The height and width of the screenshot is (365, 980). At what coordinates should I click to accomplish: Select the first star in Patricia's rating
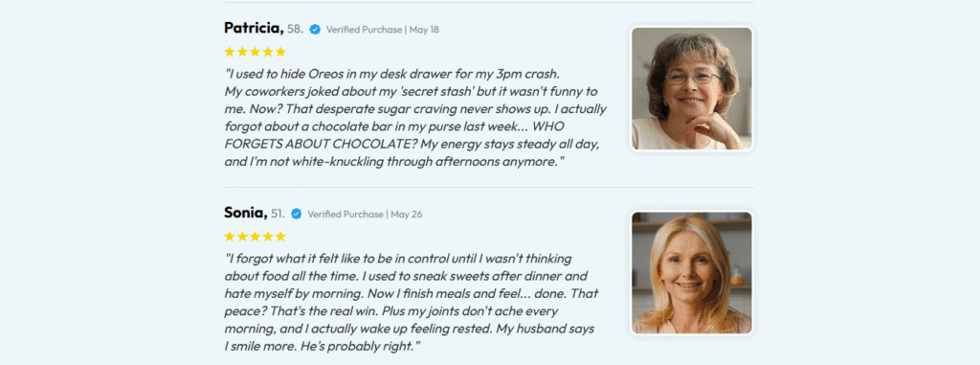230,52
